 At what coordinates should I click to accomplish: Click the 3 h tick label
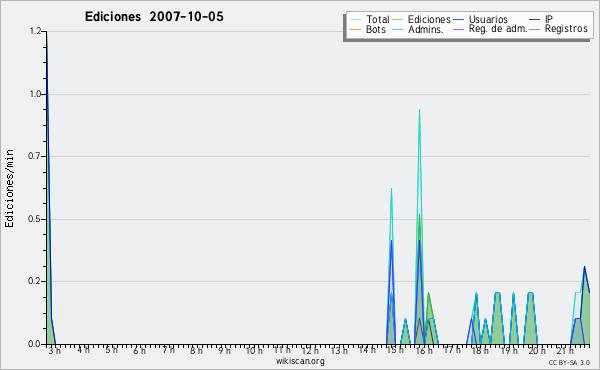[55, 350]
